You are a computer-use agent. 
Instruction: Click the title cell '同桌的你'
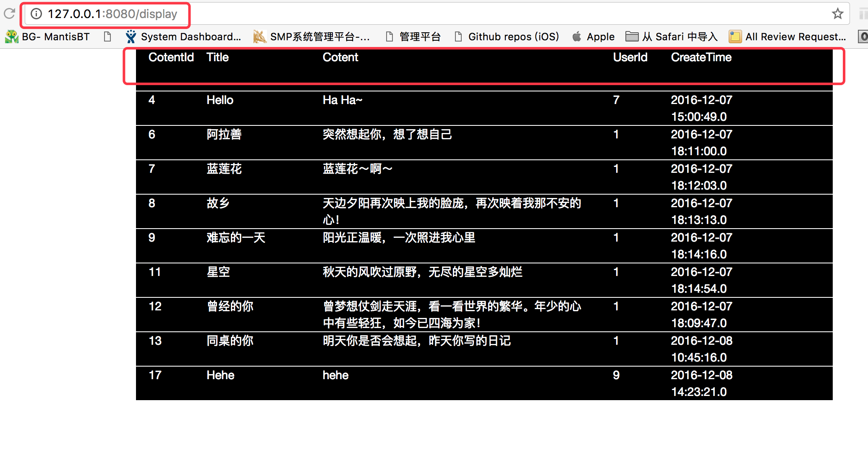(x=230, y=341)
